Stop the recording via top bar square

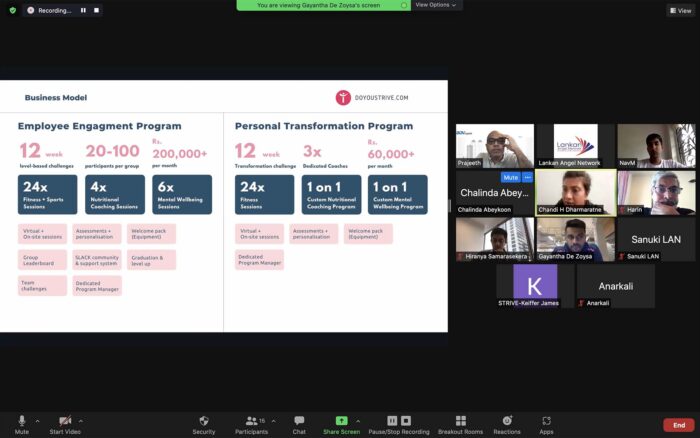pos(97,10)
